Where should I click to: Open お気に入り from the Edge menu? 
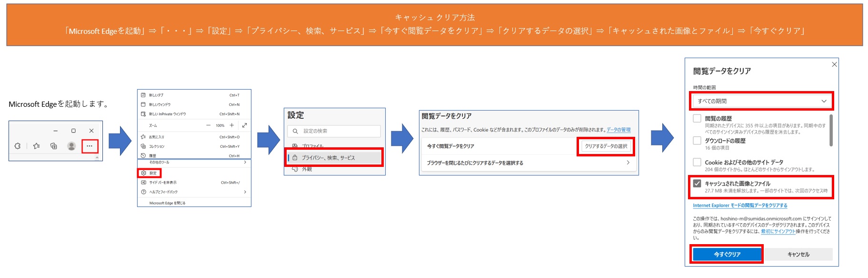click(x=194, y=137)
